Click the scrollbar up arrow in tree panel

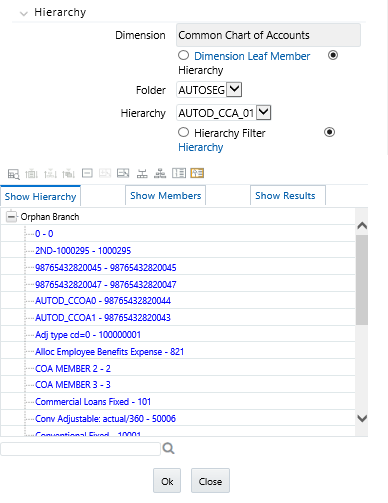[x=362, y=226]
